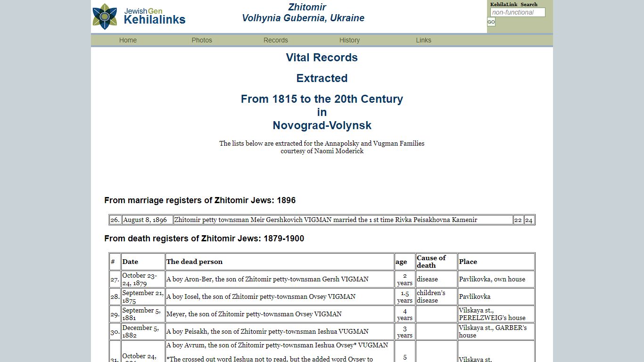This screenshot has width=644, height=362.
Task: Click the 'Cause of death' column header
Action: [x=437, y=262]
